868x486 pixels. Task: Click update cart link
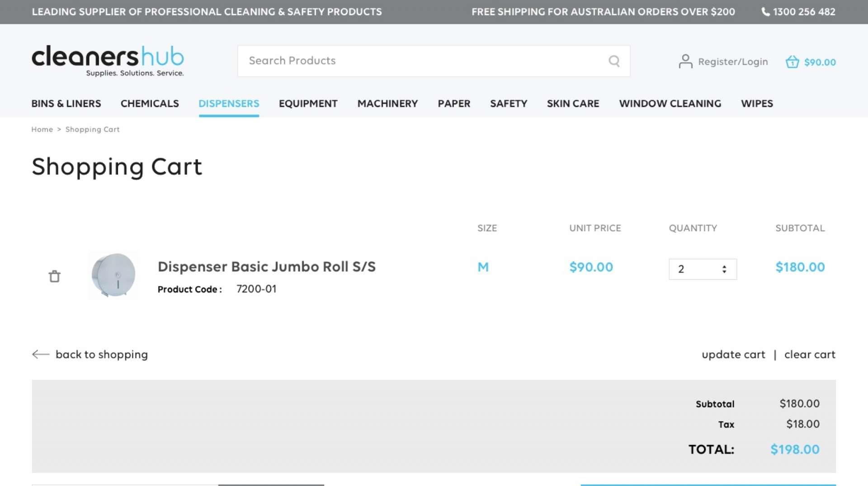click(x=733, y=355)
